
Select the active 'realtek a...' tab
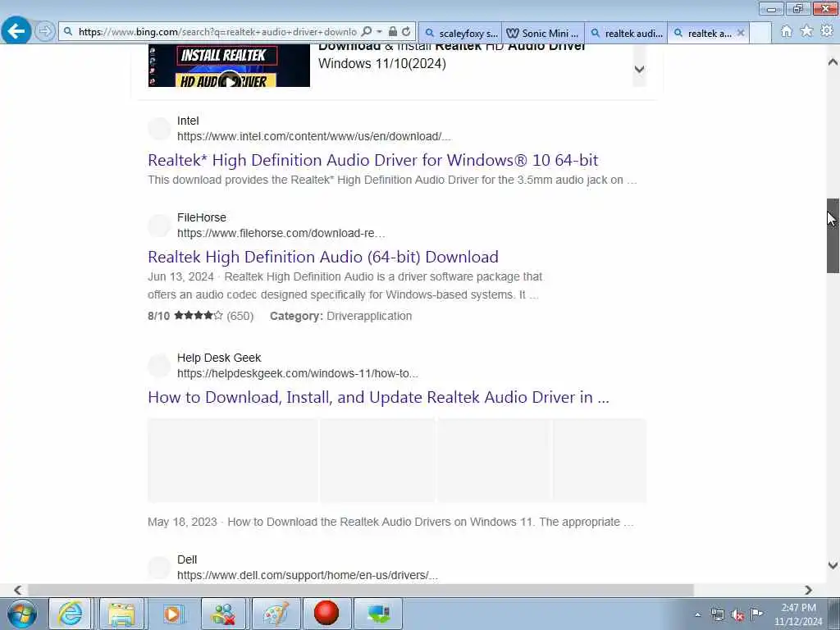coord(703,33)
